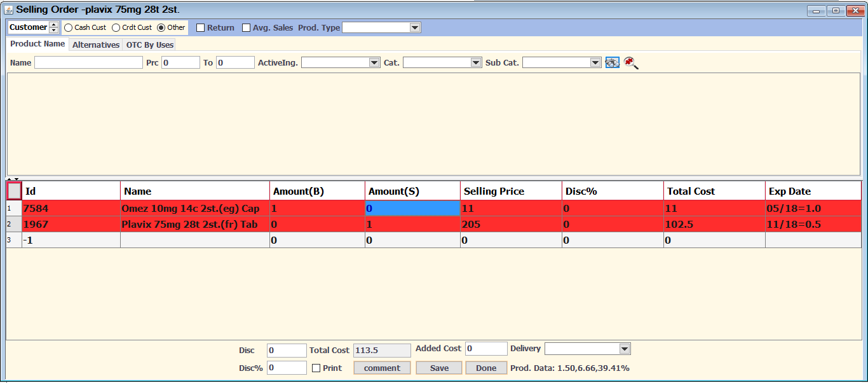Click the Name column header
868x383 pixels.
click(x=195, y=191)
